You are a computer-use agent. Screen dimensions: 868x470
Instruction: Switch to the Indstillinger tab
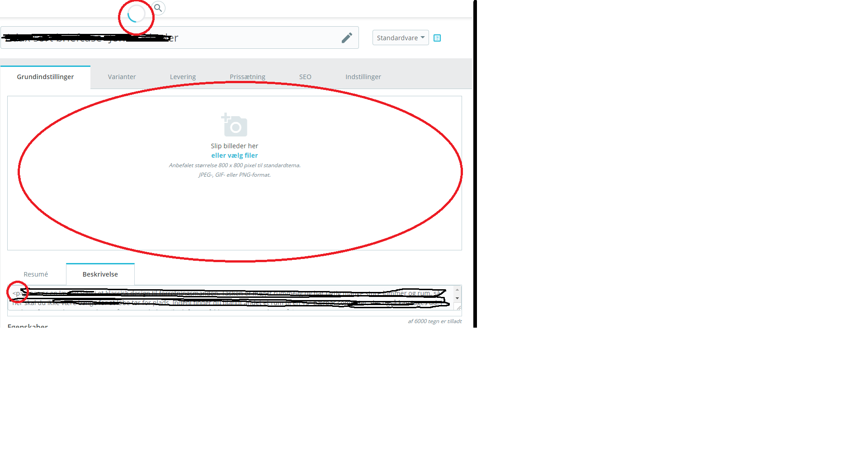pos(363,77)
